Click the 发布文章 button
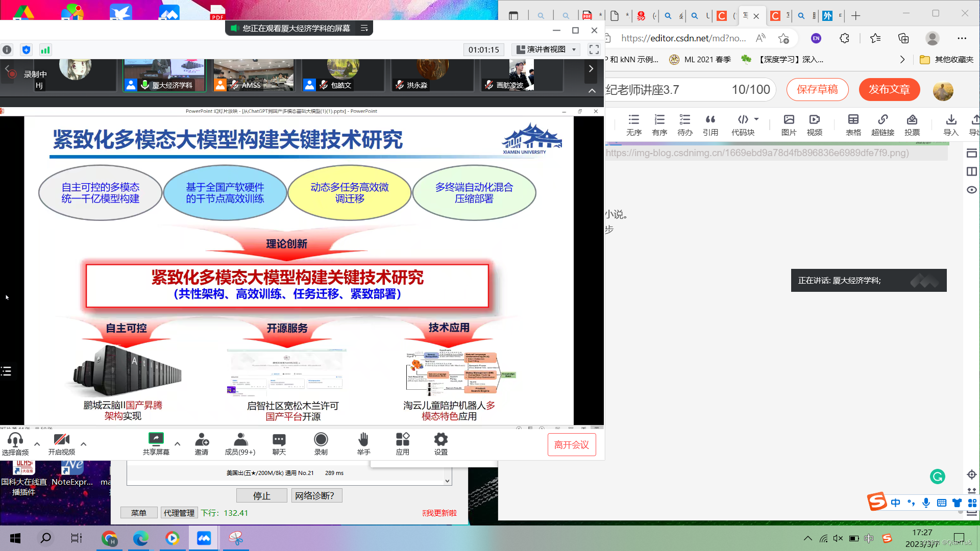 889,89
